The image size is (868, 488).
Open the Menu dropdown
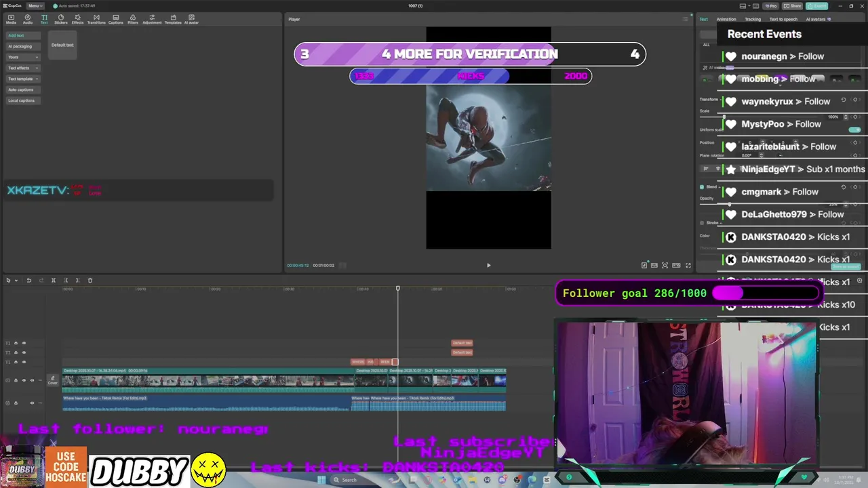[36, 6]
